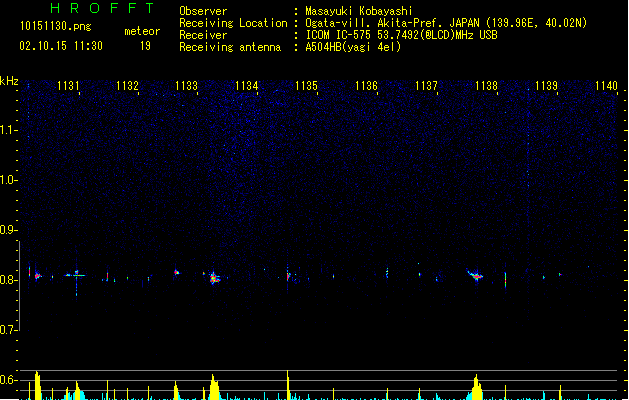Click the 0.9 frequency axis label
The image size is (629, 400).
pos(8,230)
